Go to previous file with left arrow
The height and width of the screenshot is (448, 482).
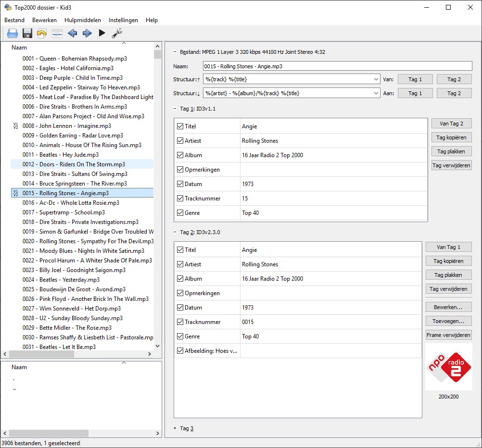click(72, 33)
